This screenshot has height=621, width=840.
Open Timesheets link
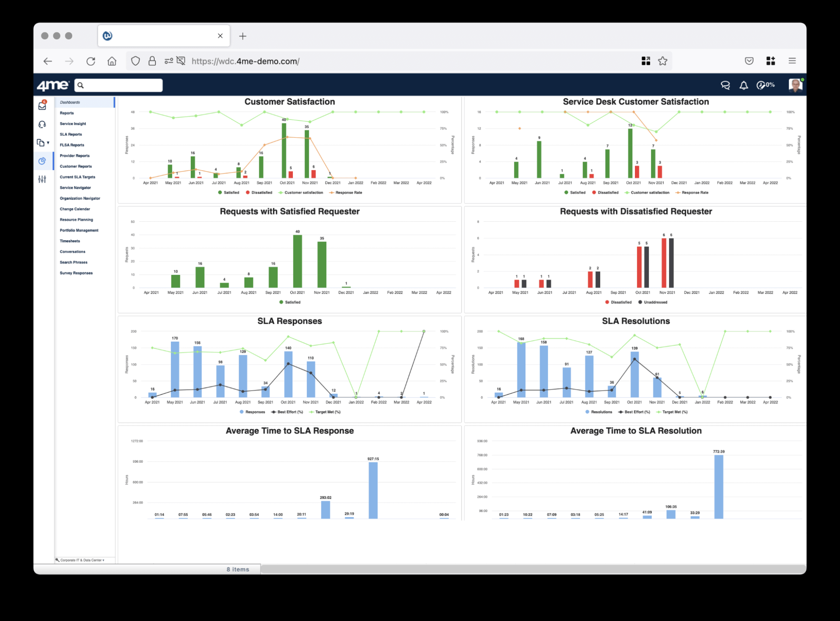70,241
